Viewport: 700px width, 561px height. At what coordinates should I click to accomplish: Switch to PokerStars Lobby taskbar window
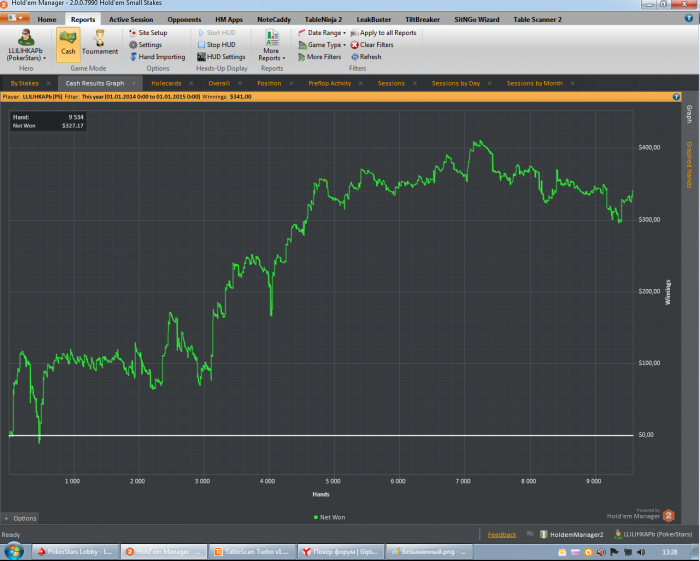(x=76, y=552)
